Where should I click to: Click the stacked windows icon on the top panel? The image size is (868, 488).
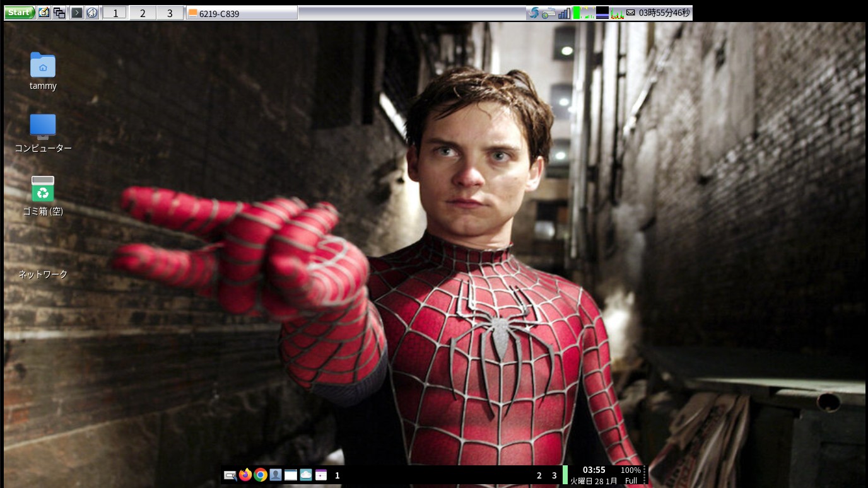(x=59, y=12)
